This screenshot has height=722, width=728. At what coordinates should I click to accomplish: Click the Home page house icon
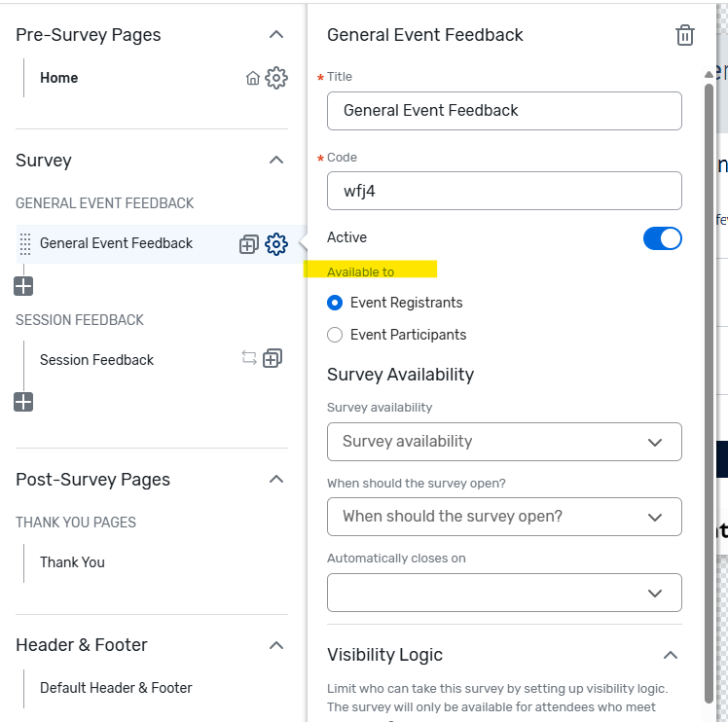[253, 79]
